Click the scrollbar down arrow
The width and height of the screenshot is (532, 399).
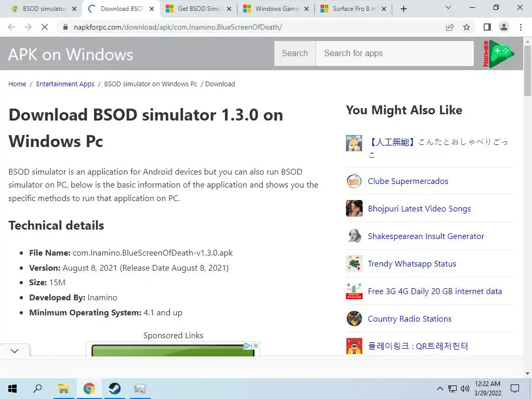pyautogui.click(x=528, y=374)
